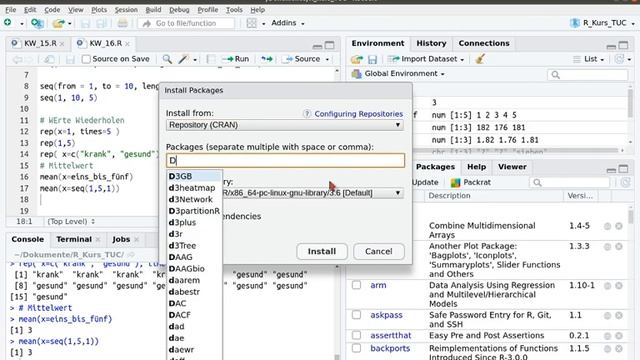Check the askpass package checkbox
The image size is (640, 360).
click(x=356, y=315)
